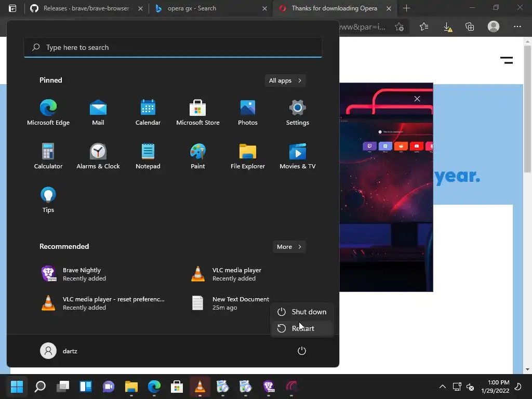Open network status tray icon

(457, 387)
